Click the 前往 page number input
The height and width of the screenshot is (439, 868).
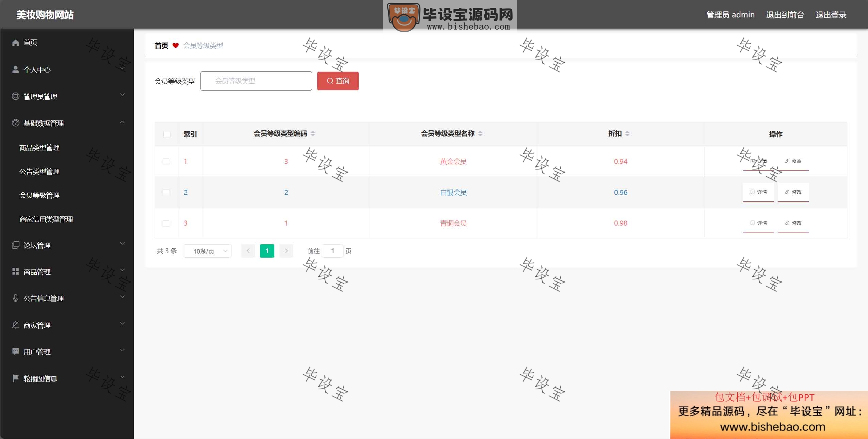(333, 251)
